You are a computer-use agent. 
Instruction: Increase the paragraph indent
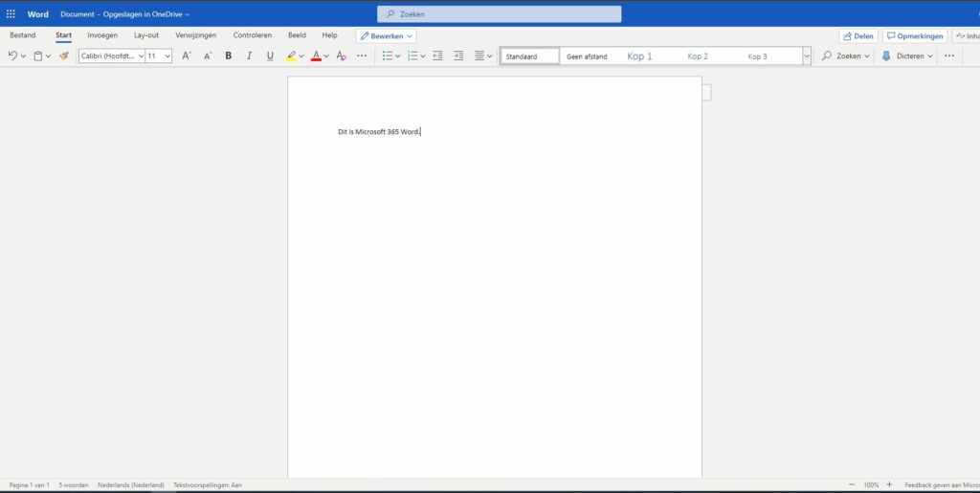click(x=458, y=56)
